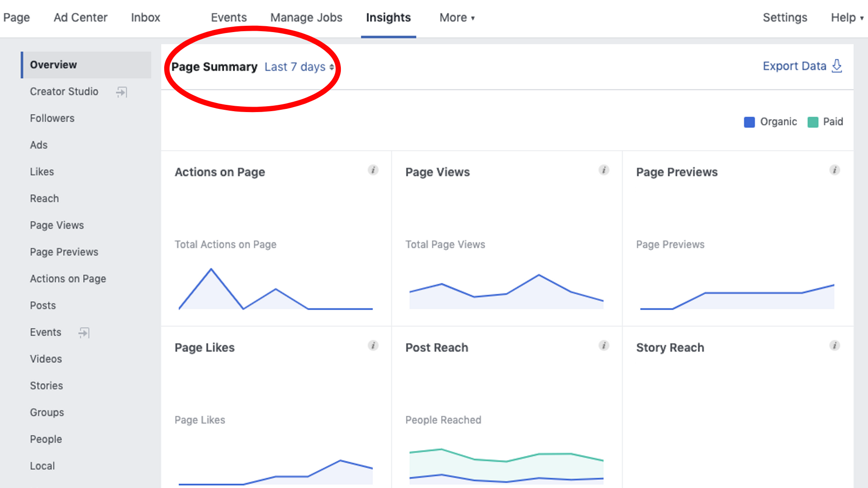
Task: Click external link icon beside Events sidebar item
Action: (84, 333)
